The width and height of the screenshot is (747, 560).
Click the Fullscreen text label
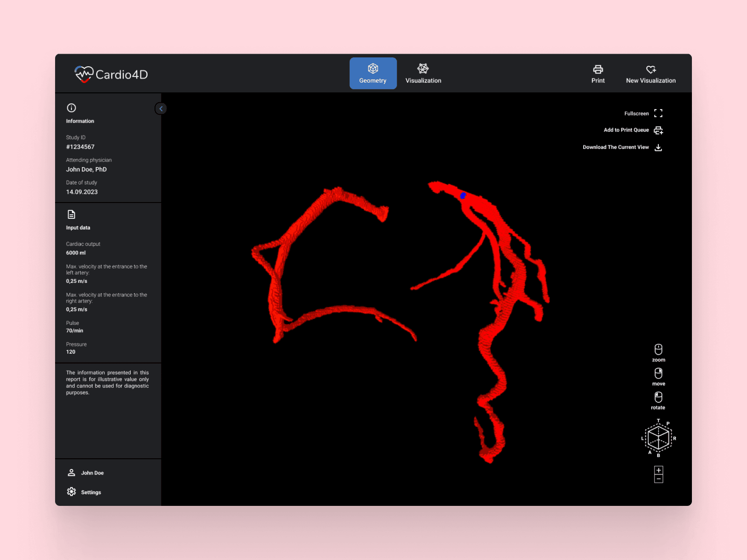pos(636,113)
